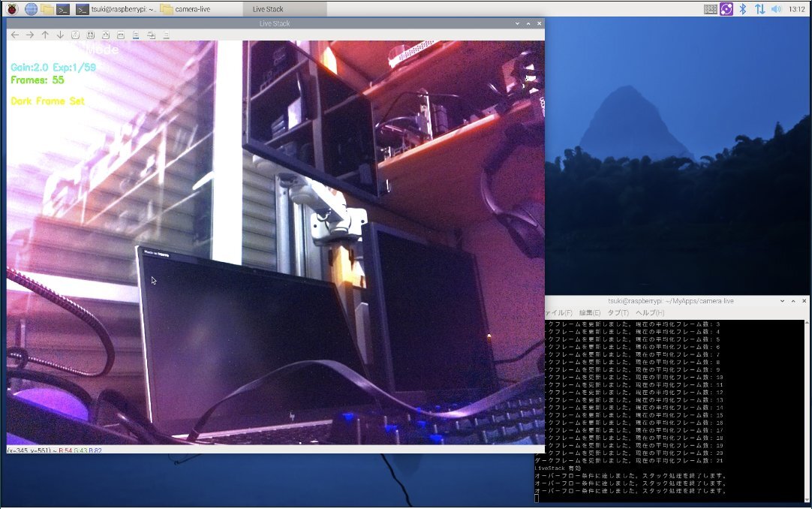
Task: Click the 'Dark Frame Set' overlay text
Action: (47, 101)
